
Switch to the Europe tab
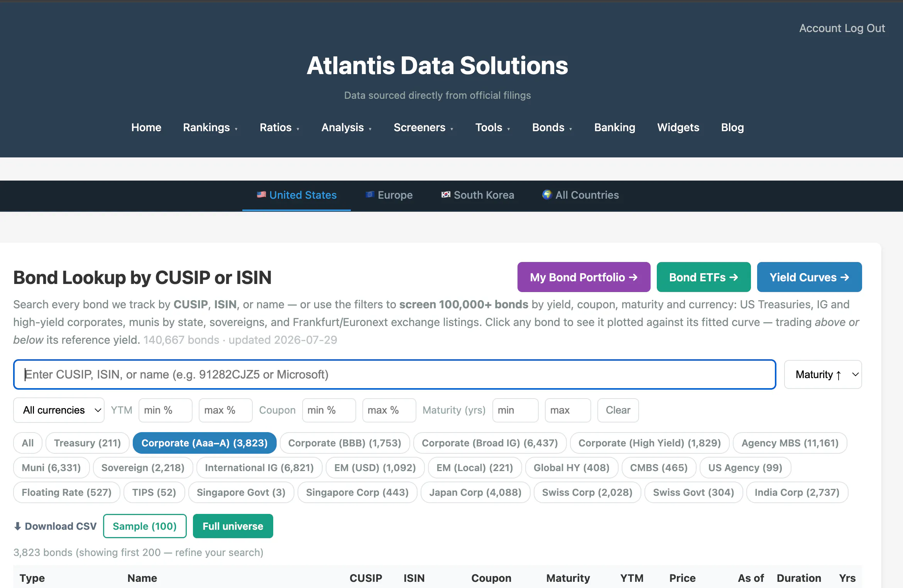[389, 195]
